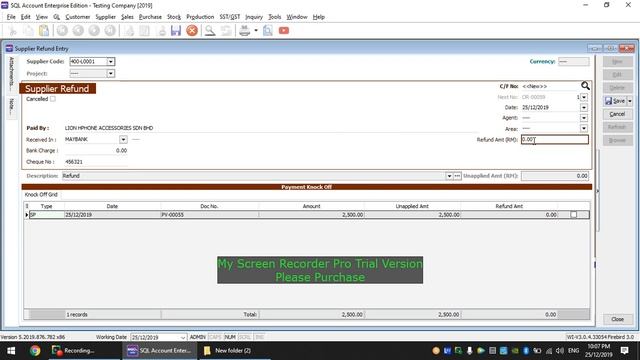Open the Supplier Code dropdown
640x360 pixels.
tap(111, 62)
